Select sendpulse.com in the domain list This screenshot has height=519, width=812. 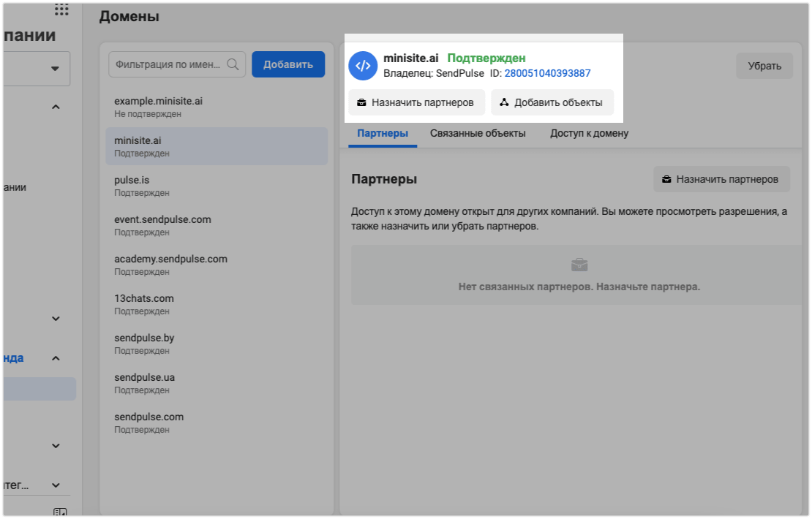(217, 423)
